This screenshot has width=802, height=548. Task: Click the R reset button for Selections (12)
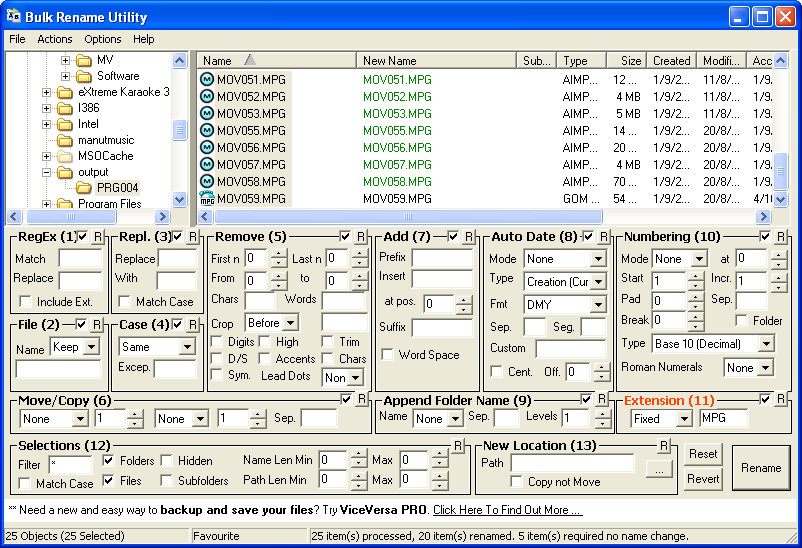(x=458, y=446)
